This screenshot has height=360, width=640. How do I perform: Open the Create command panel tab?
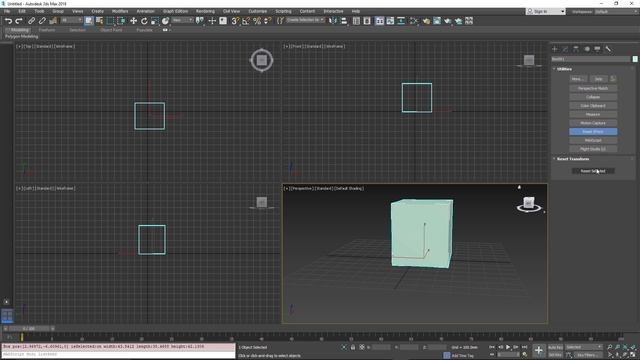555,49
